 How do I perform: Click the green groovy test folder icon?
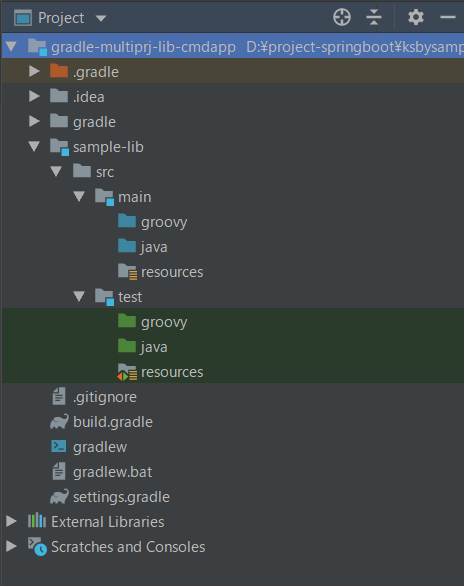pos(127,320)
